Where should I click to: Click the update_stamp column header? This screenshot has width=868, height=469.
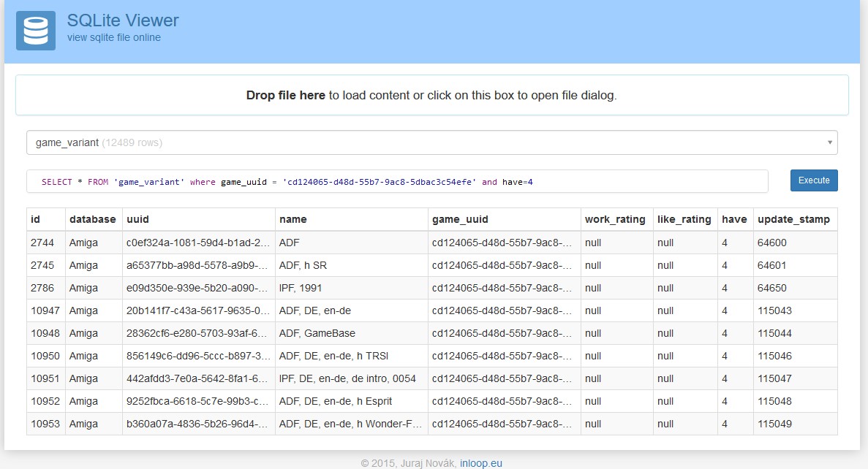pos(793,219)
